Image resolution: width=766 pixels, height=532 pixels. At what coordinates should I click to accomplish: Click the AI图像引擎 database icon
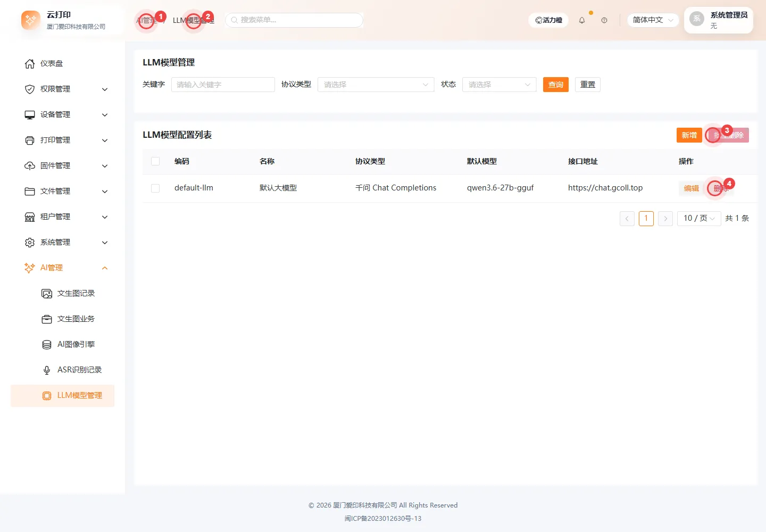pos(47,345)
